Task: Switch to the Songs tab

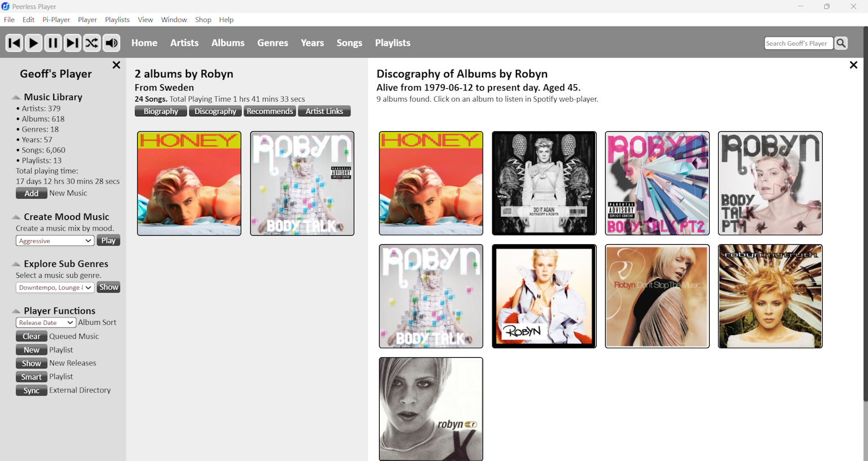Action: click(x=349, y=43)
